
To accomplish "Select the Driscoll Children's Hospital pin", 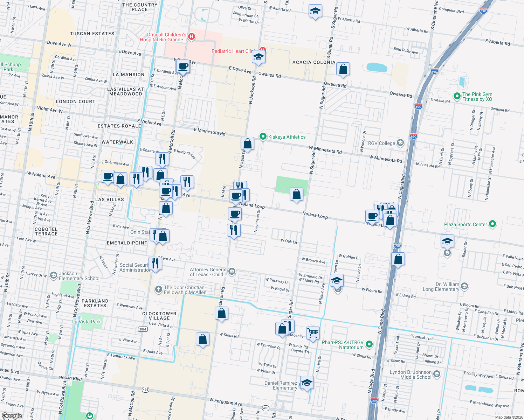I will [x=191, y=37].
